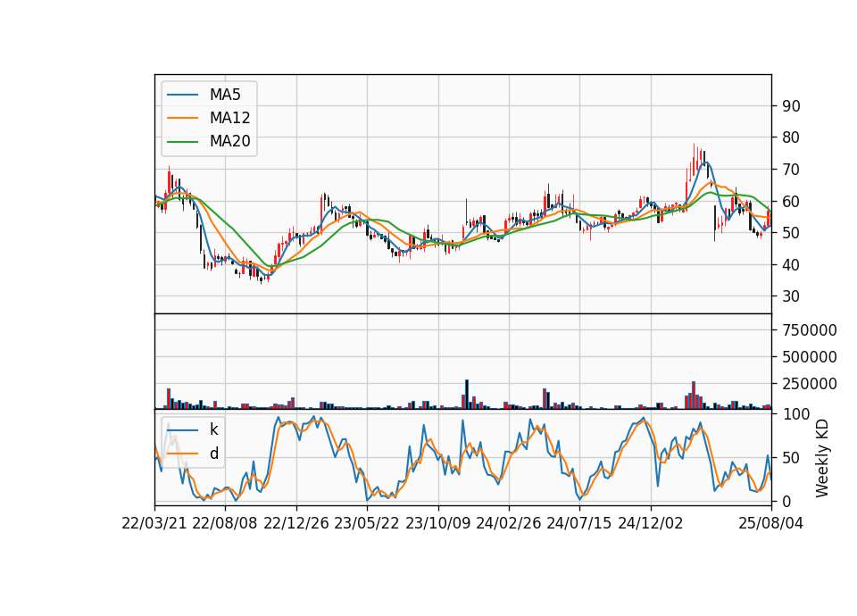
Task: Click the orange MA12 legend line sample
Action: click(x=182, y=118)
